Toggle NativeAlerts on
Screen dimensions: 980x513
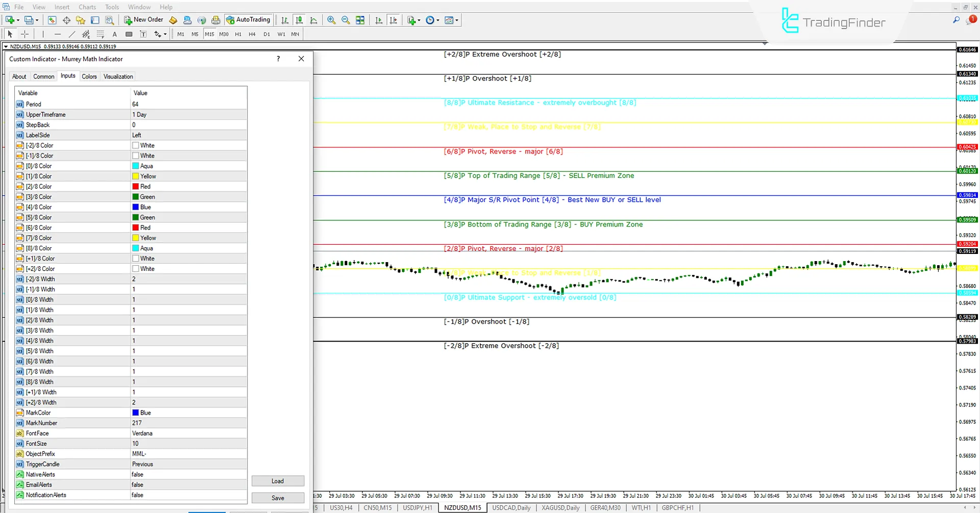click(189, 474)
